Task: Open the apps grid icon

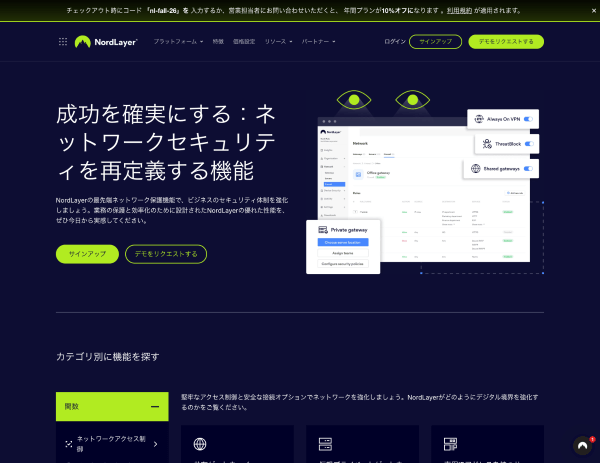Action: coord(63,42)
